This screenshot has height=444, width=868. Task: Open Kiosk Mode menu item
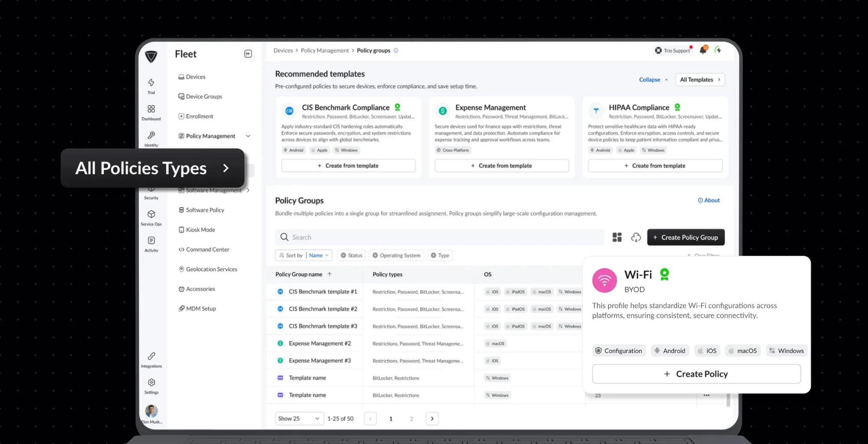(x=197, y=230)
